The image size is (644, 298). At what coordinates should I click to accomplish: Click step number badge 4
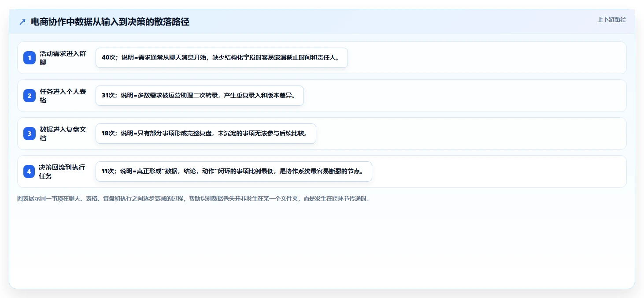point(29,171)
